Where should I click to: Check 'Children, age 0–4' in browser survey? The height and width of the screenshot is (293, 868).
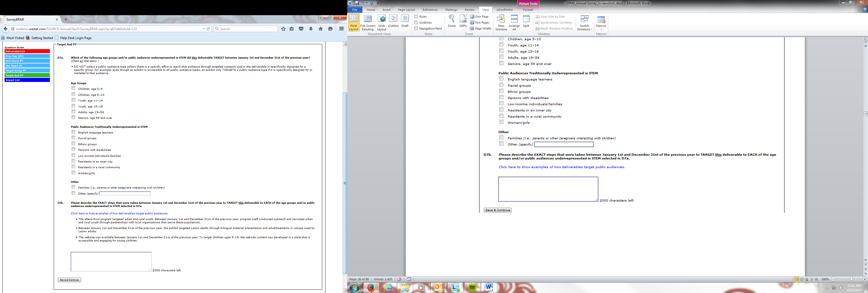(73, 88)
